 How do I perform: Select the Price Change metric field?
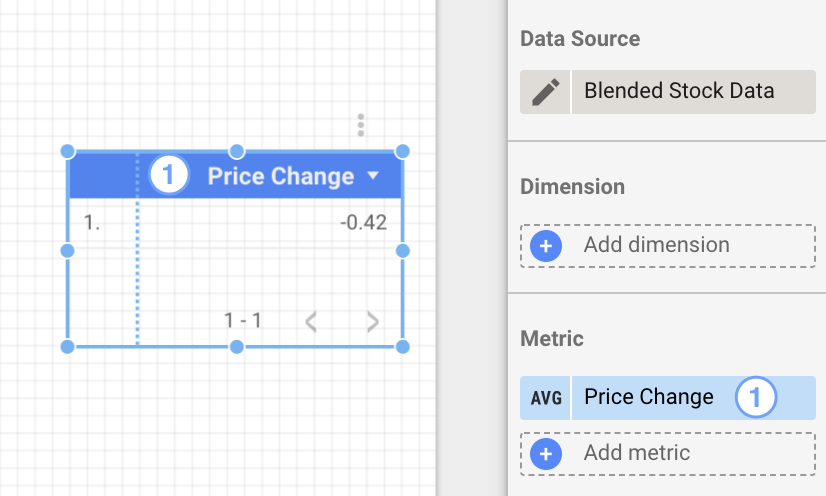tap(649, 398)
